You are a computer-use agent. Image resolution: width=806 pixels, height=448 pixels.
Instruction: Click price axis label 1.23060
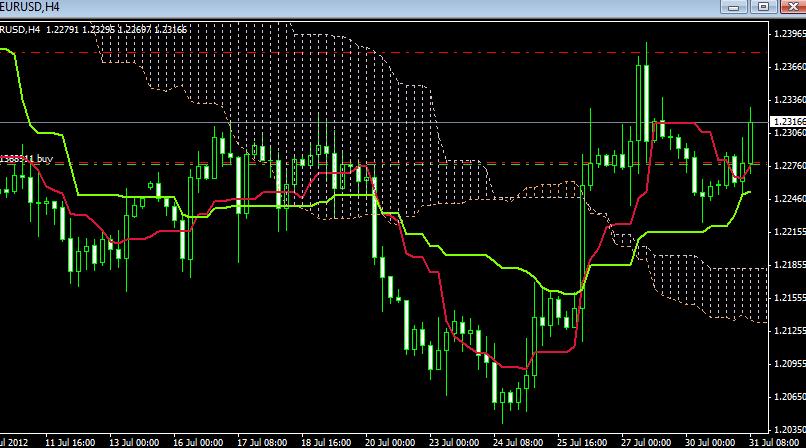(x=790, y=133)
